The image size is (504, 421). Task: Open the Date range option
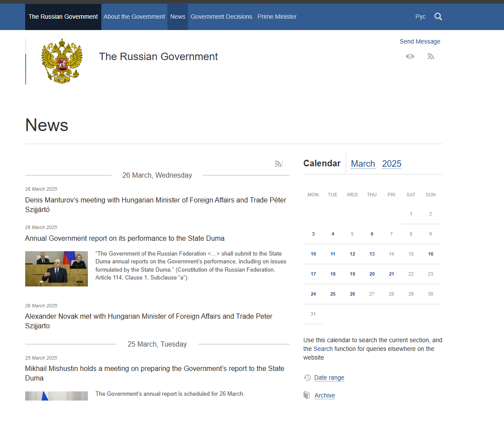[x=329, y=377]
